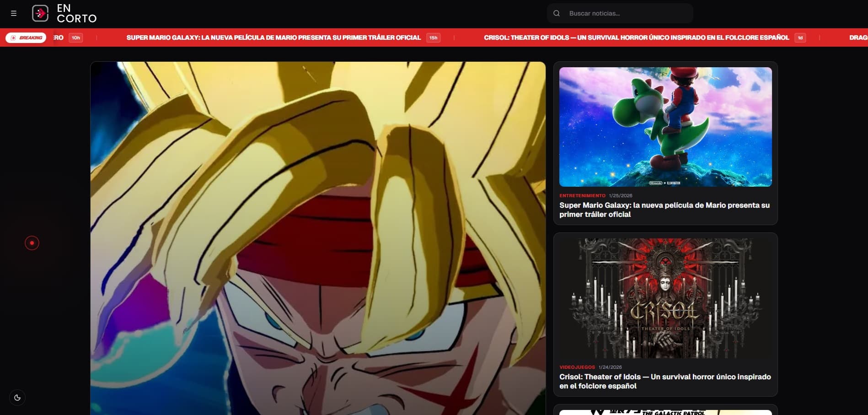This screenshot has height=415, width=868.
Task: Open the Mario and Yoshi thumbnail
Action: (665, 127)
